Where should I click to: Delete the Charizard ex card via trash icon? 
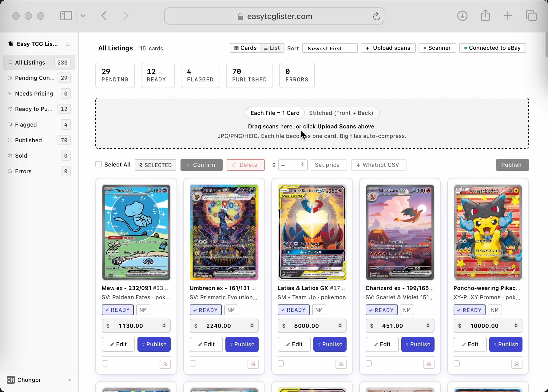(429, 364)
